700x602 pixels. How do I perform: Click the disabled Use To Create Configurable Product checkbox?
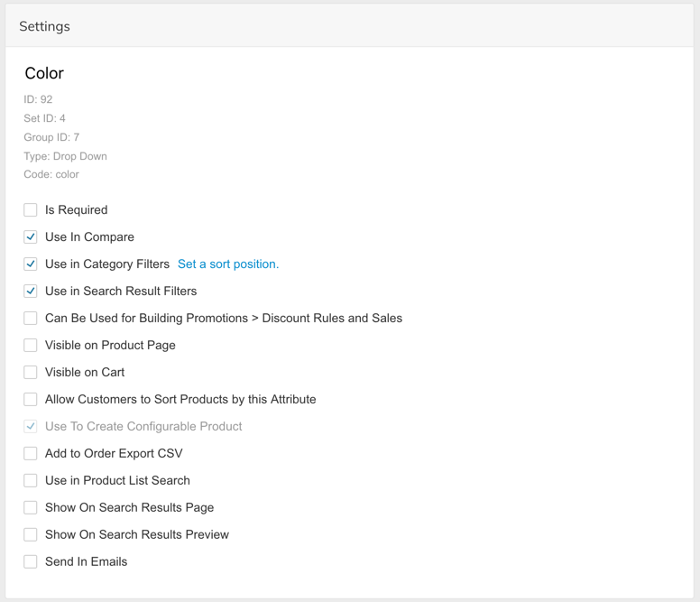click(x=31, y=427)
